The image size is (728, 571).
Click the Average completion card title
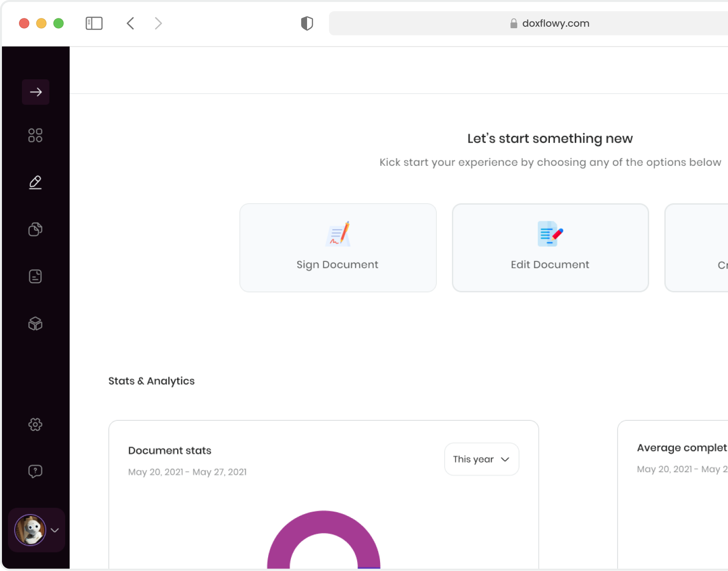[x=682, y=448]
